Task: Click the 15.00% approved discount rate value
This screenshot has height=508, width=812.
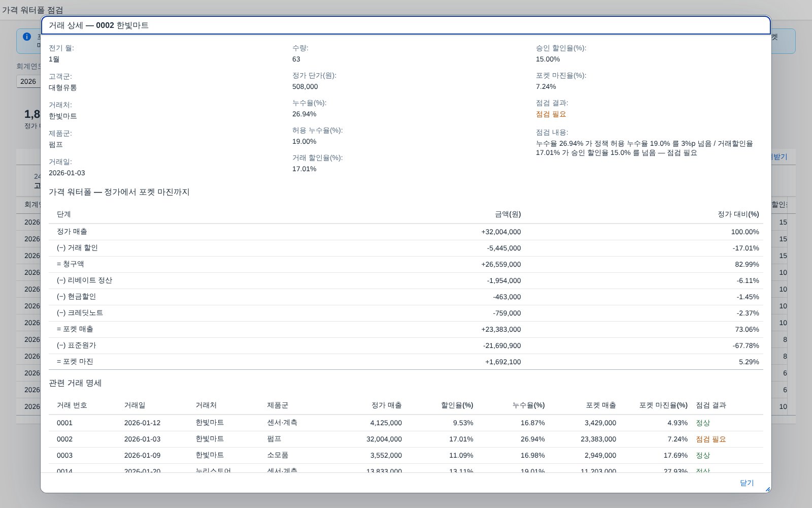Action: (548, 59)
